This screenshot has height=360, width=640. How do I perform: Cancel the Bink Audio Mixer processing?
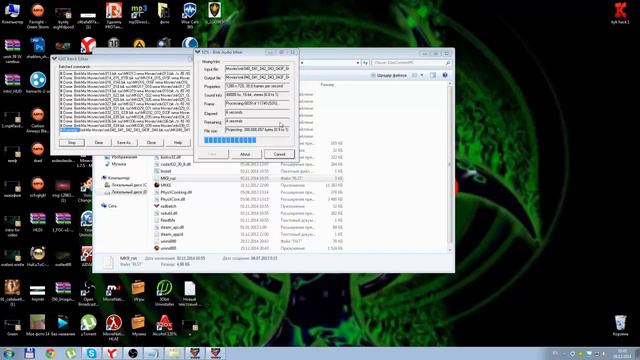pos(279,154)
